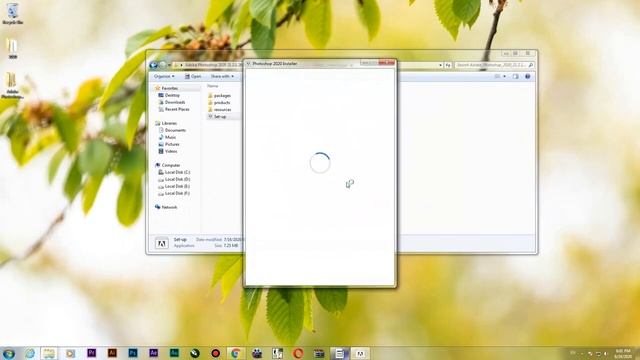Select the Adobe Photoshop folder on desktop
The width and height of the screenshot is (640, 360).
12,85
